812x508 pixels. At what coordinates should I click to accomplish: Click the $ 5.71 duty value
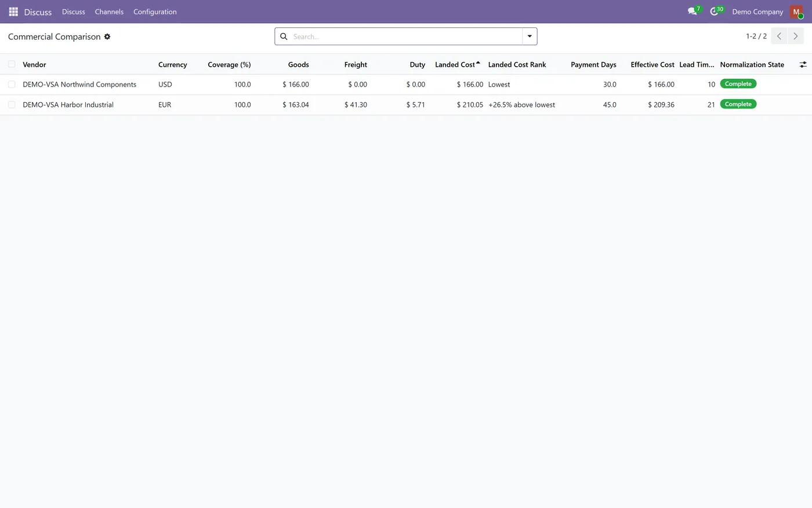click(x=416, y=105)
